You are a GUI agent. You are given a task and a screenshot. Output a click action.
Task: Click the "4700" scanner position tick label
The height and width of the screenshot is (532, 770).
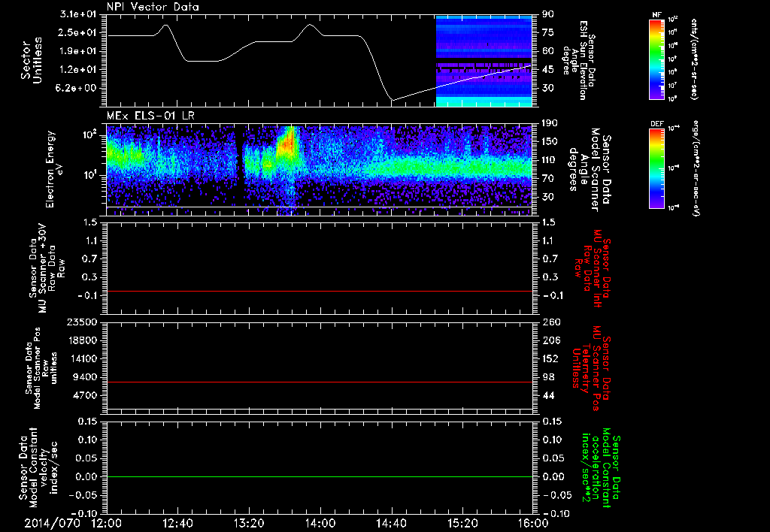(85, 395)
